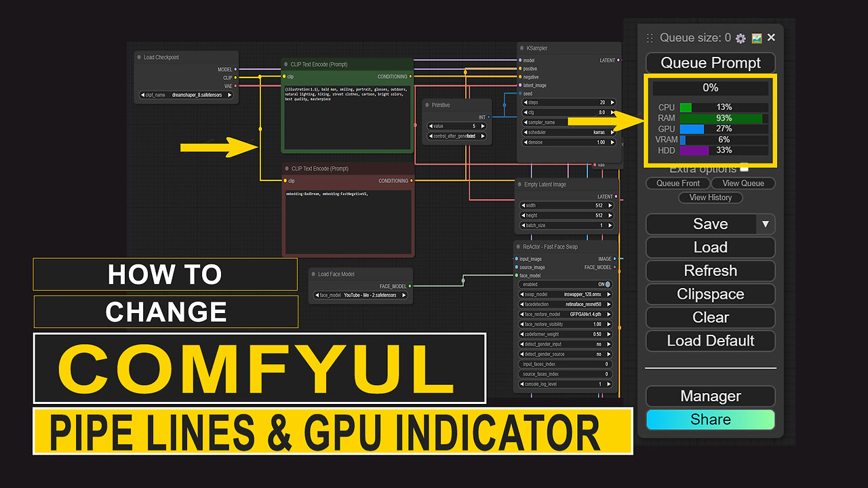Increase denoise with right arrow
The width and height of the screenshot is (868, 488).
point(612,142)
